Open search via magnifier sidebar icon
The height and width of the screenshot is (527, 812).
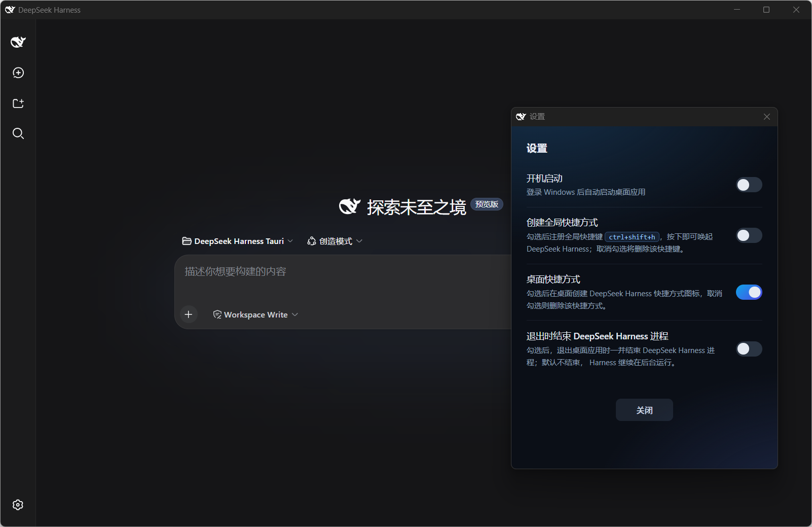click(x=18, y=133)
